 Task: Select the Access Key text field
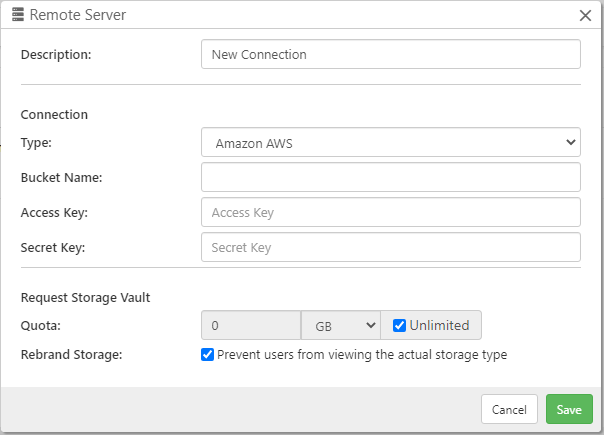pos(390,212)
